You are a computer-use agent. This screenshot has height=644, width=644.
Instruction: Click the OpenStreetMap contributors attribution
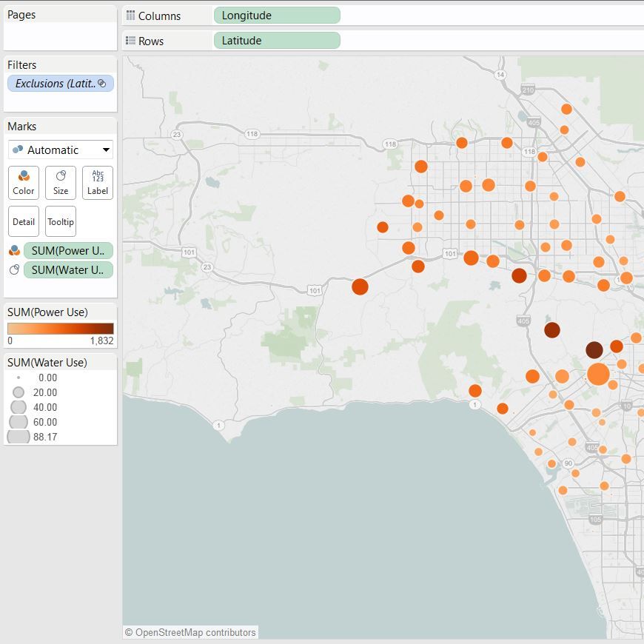[190, 632]
